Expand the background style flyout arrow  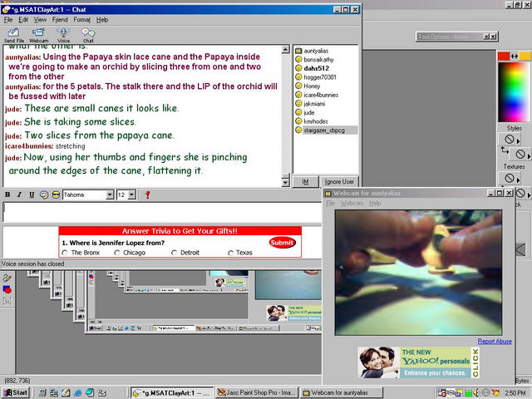click(529, 156)
